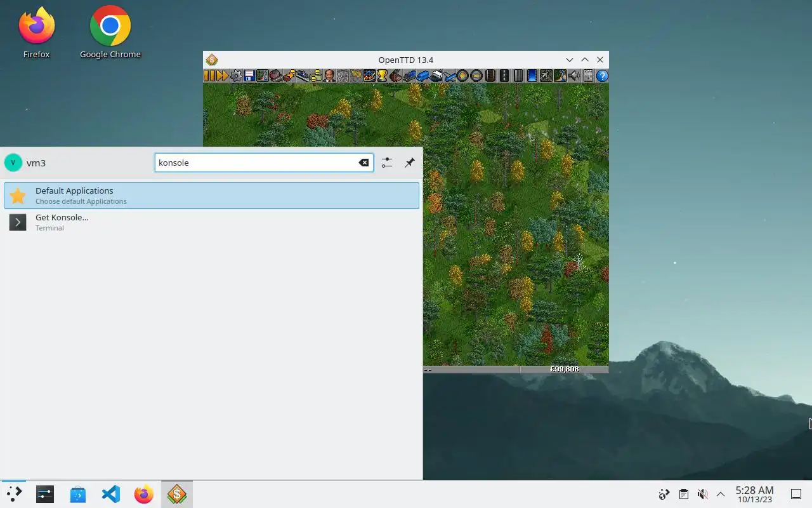Open company general information manager face

coord(329,76)
